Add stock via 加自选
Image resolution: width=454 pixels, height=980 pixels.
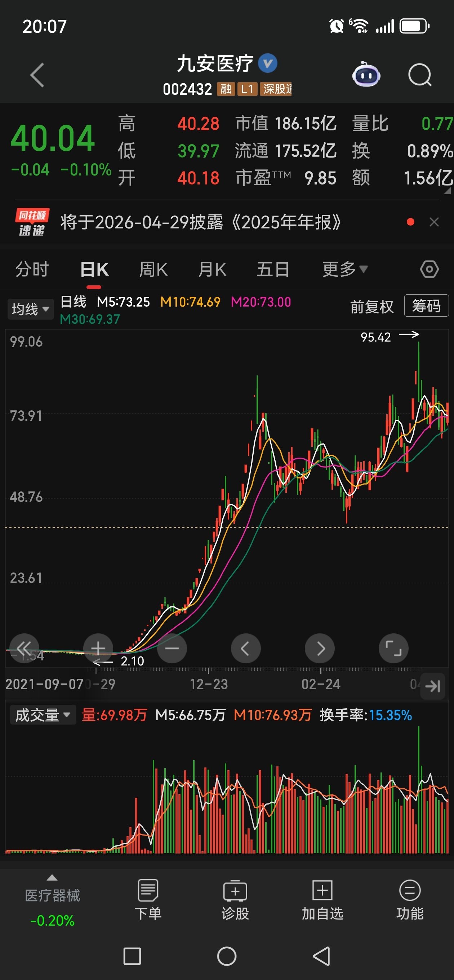[x=322, y=900]
